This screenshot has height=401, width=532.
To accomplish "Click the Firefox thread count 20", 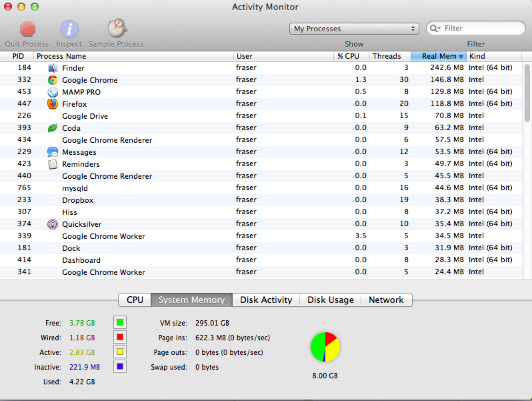I will click(x=404, y=103).
